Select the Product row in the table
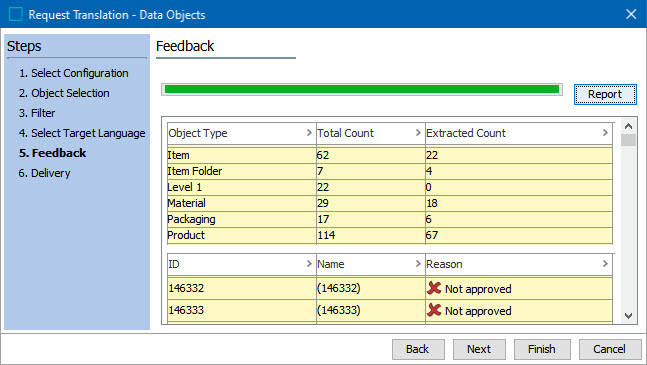This screenshot has height=365, width=647. coord(390,235)
